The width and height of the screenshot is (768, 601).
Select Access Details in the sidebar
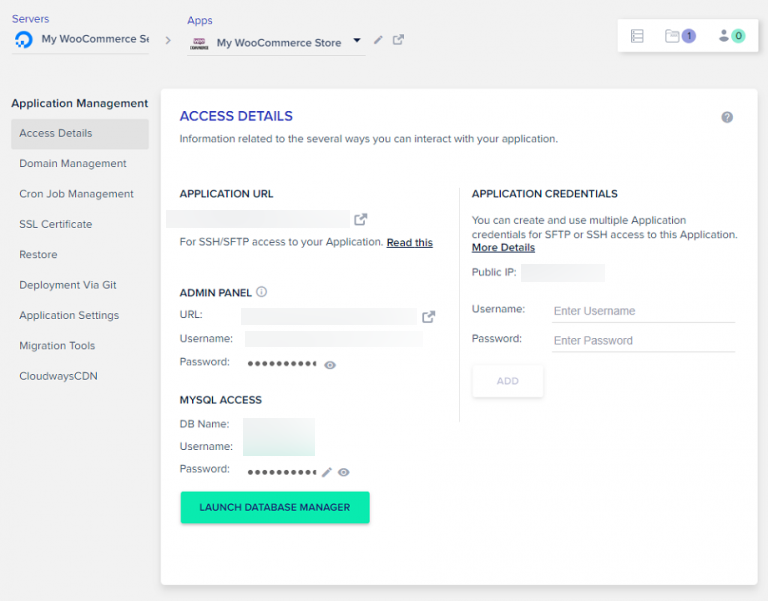pos(80,134)
